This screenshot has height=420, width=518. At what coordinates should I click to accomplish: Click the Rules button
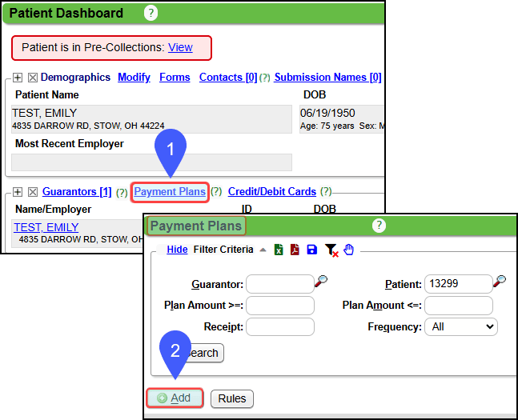pos(232,398)
